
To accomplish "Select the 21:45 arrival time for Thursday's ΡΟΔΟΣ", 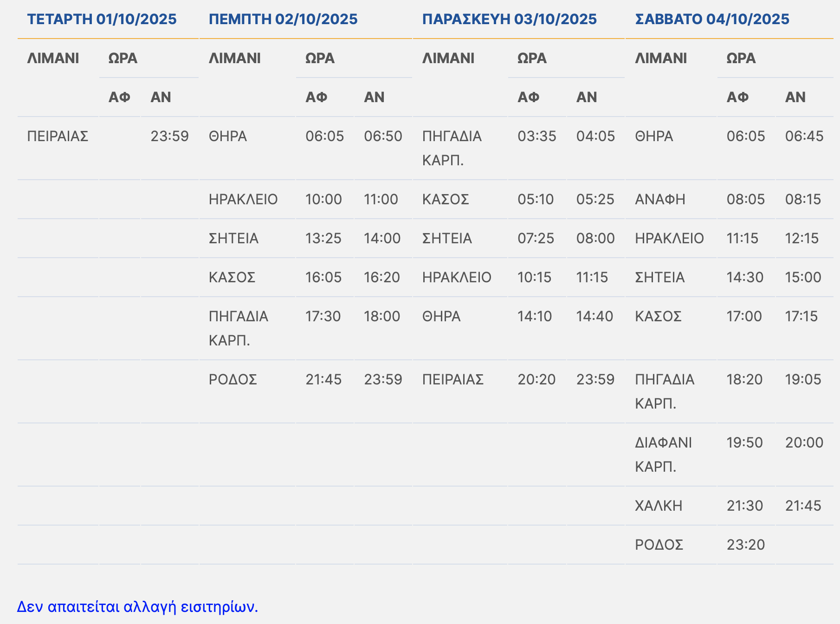I will point(323,379).
